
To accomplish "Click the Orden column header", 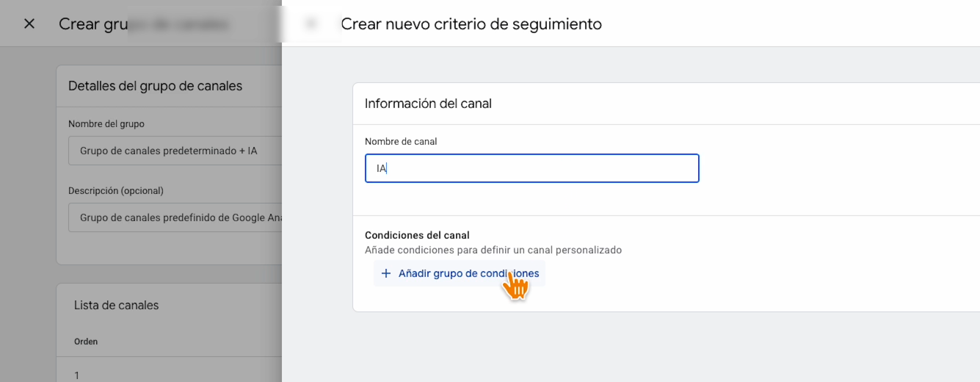I will coord(86,342).
